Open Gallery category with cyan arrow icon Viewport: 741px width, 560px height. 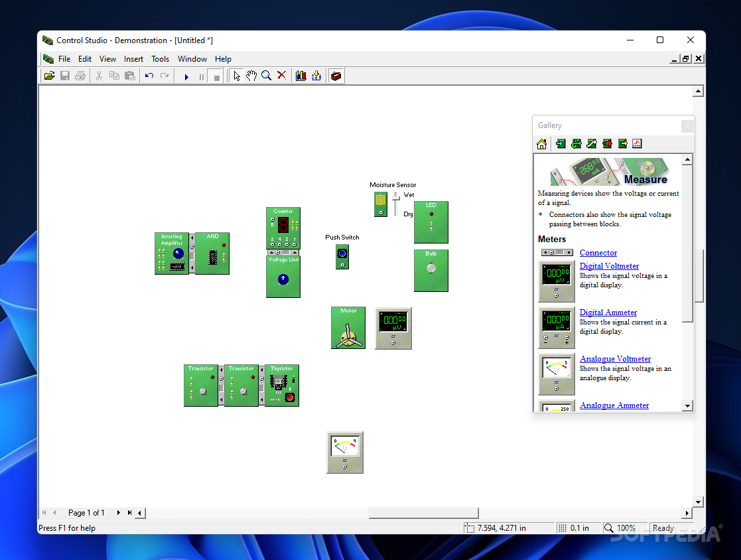pos(561,144)
